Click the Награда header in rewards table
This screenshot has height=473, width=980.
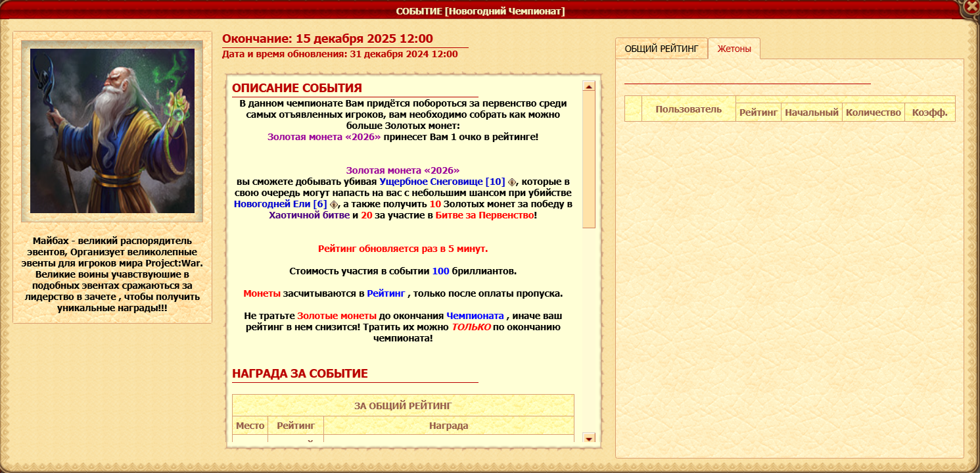click(448, 426)
